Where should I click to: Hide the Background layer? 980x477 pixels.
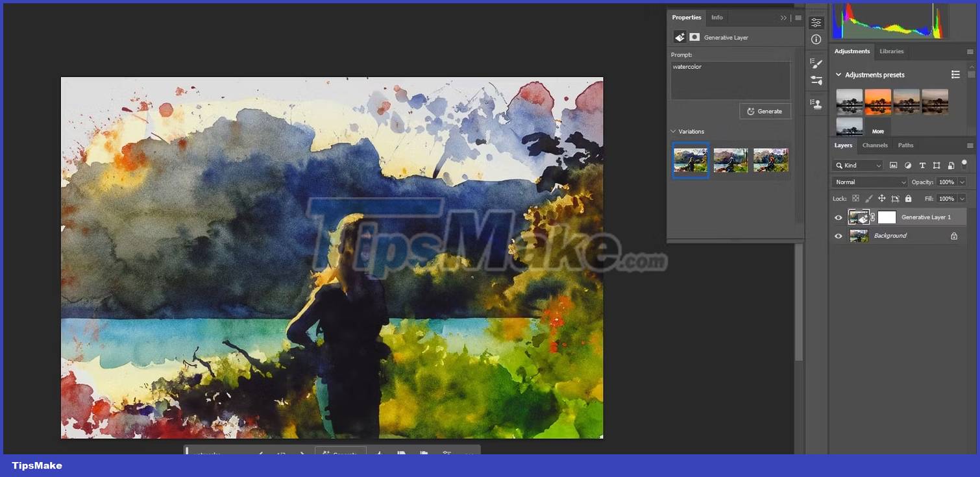[838, 236]
